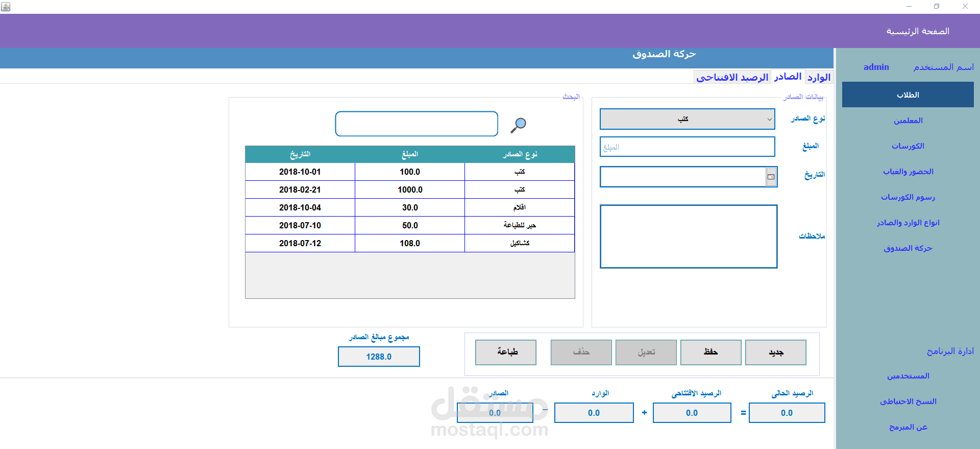The width and height of the screenshot is (980, 449).
Task: Select the table cell 50.0
Action: tap(410, 225)
